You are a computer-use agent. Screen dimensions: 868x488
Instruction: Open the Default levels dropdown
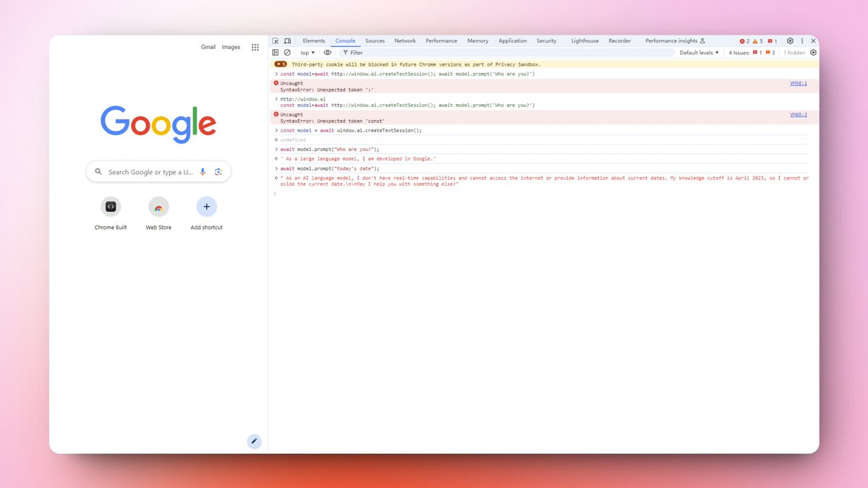tap(699, 53)
